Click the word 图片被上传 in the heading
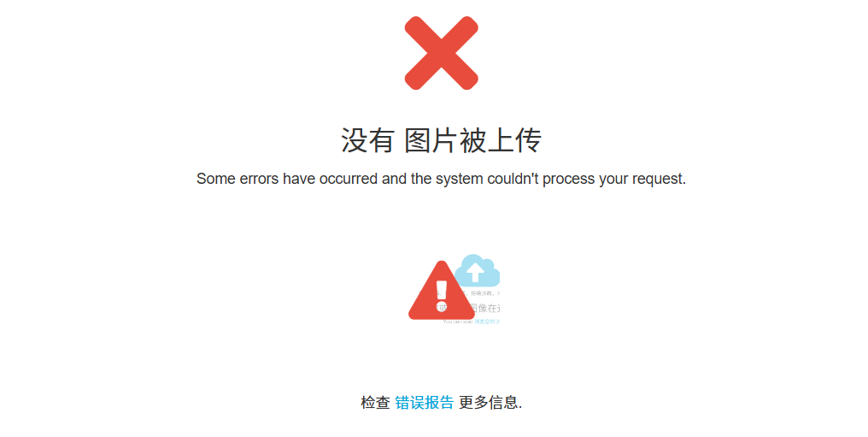This screenshot has height=437, width=868. (x=473, y=140)
